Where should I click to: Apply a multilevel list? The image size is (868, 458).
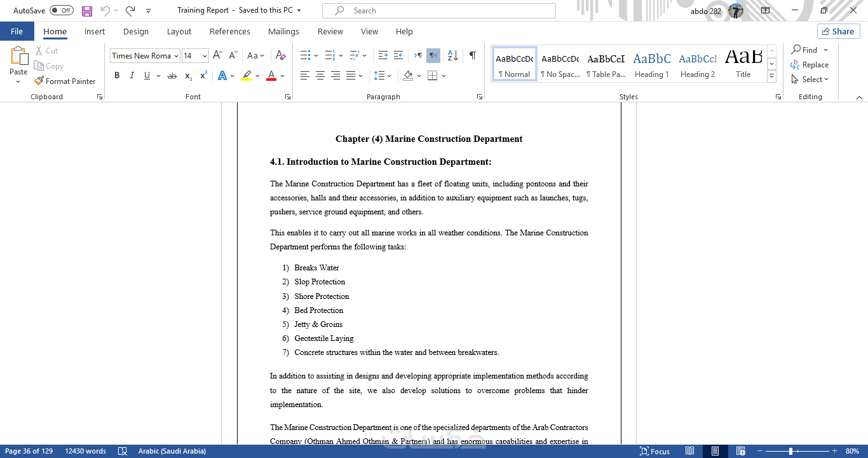click(x=354, y=55)
